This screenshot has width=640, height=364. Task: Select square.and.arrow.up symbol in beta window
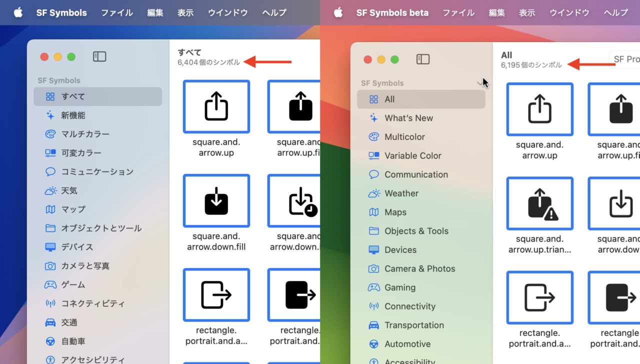(540, 109)
